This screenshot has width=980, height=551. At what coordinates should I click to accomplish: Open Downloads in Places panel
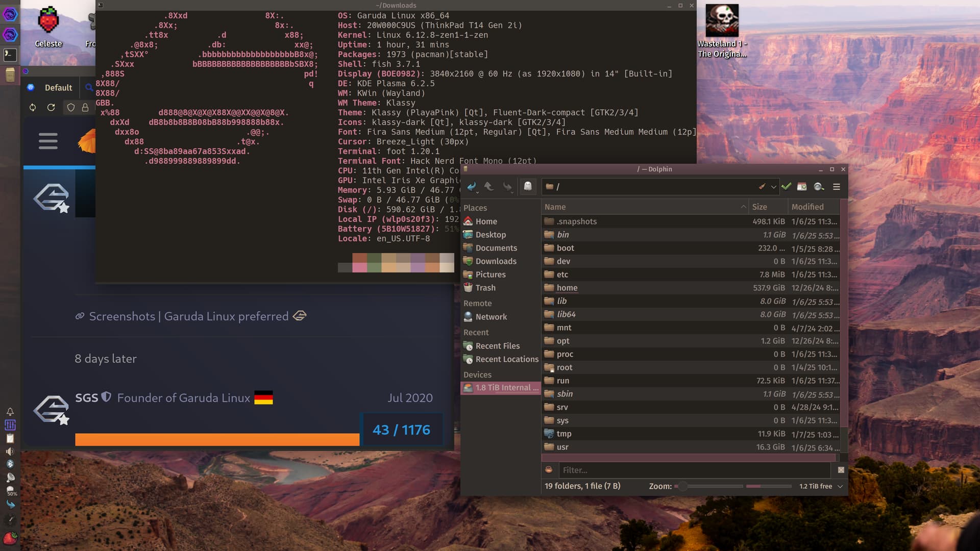click(496, 261)
